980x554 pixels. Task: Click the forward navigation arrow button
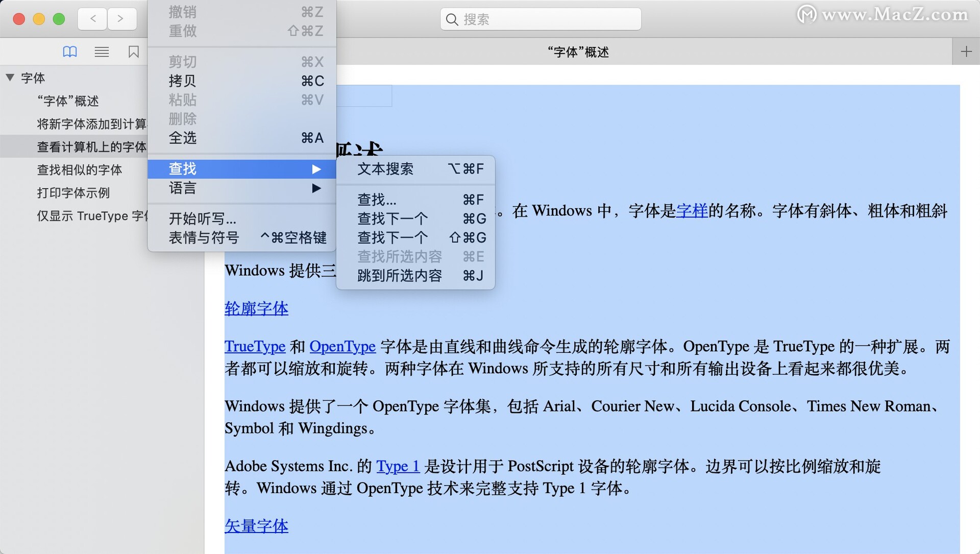(121, 19)
